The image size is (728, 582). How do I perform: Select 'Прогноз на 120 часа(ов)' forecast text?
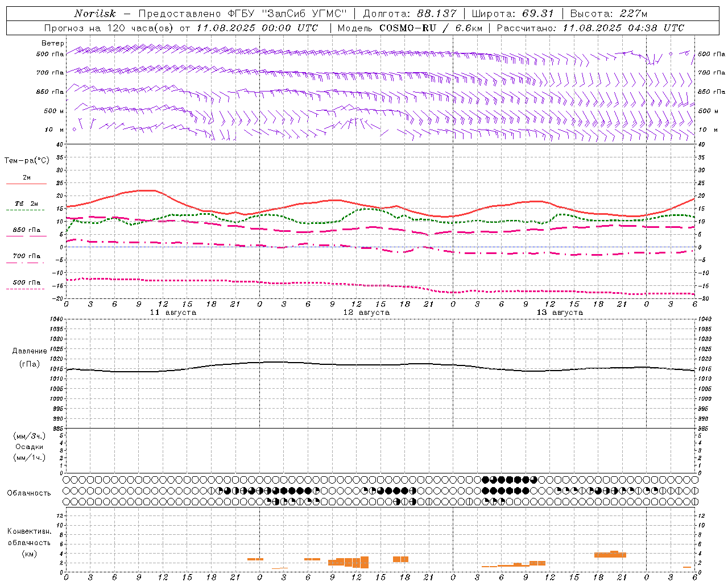point(109,28)
